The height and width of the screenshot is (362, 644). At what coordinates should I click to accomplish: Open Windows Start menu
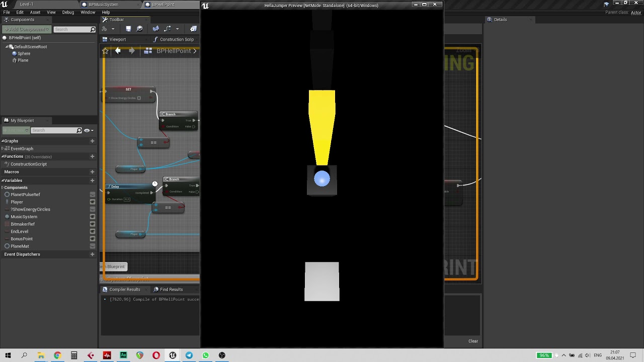point(8,355)
